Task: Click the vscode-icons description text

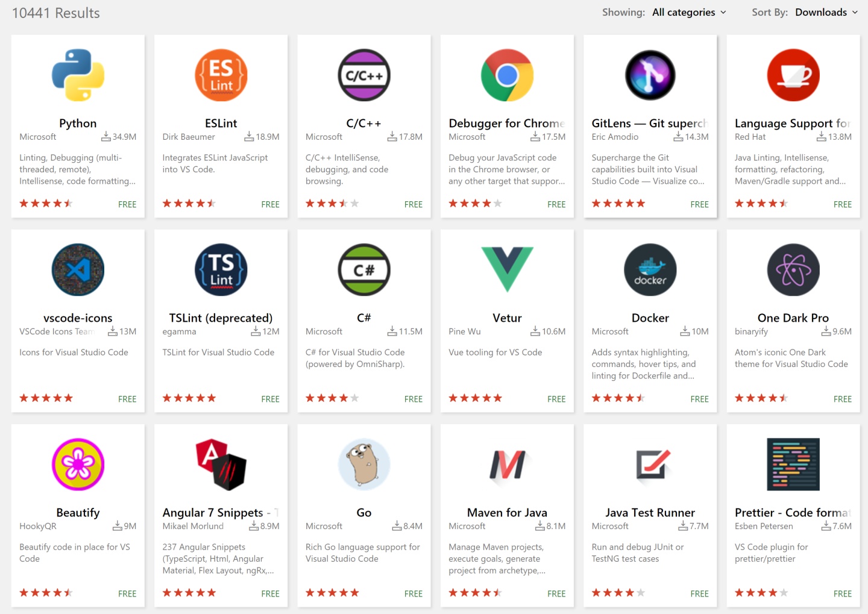Action: pos(74,352)
